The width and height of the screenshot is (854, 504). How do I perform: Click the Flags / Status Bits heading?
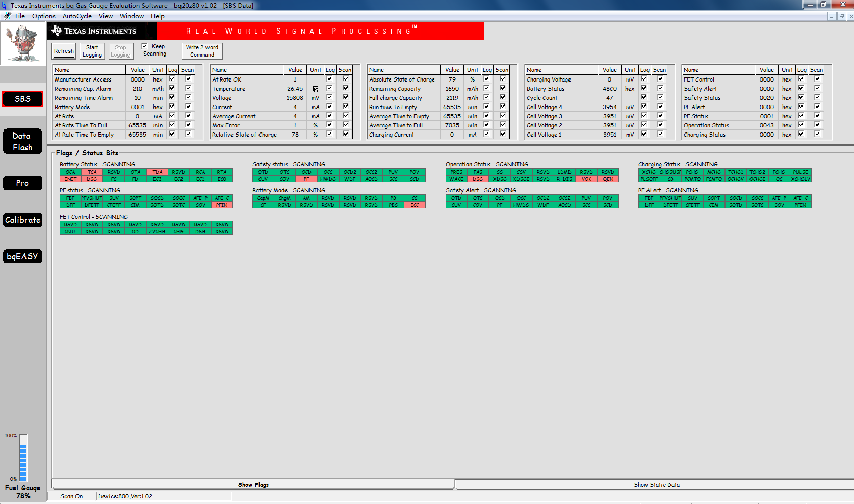point(87,153)
